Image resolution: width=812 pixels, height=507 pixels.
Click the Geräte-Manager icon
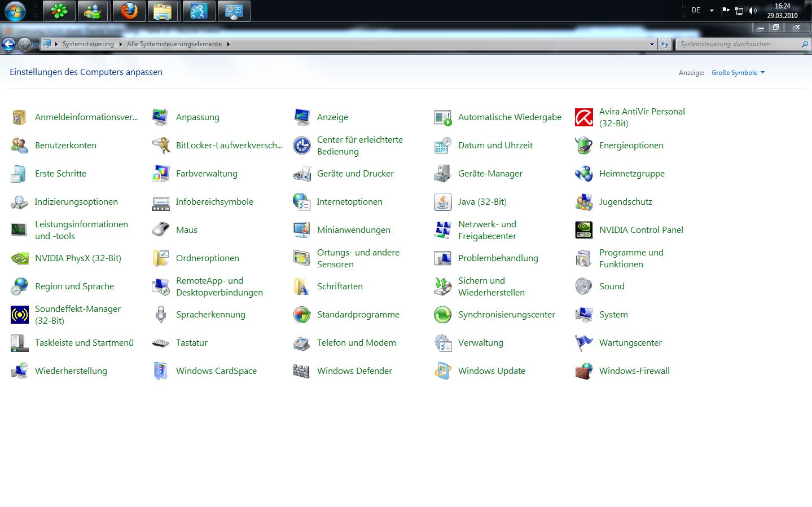click(x=442, y=174)
